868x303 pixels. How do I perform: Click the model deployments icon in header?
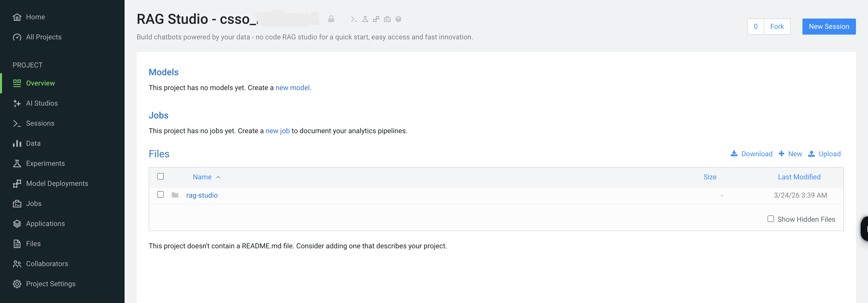(376, 19)
